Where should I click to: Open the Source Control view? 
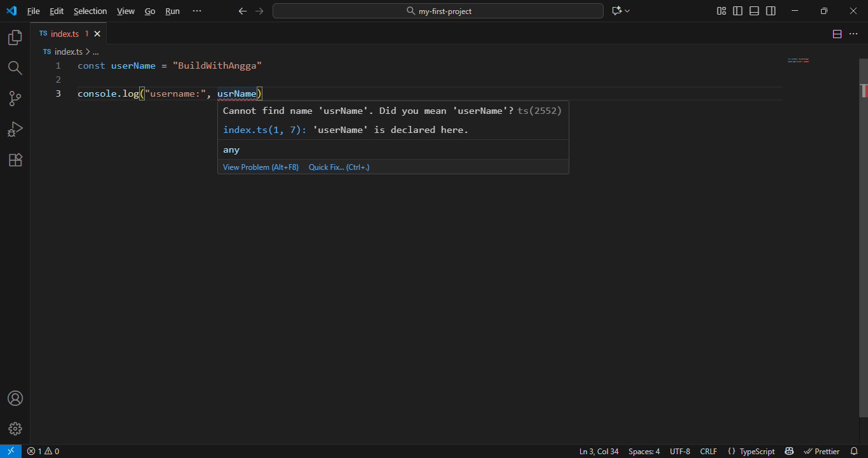[15, 99]
